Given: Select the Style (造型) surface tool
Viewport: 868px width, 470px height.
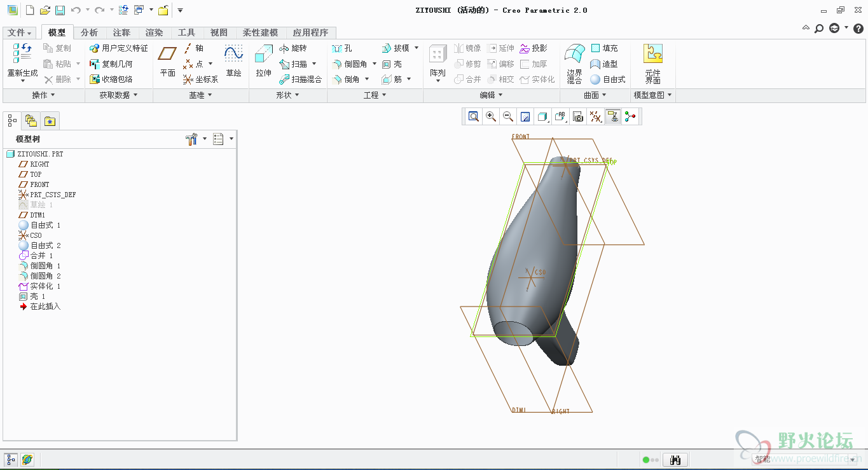Looking at the screenshot, I should point(604,64).
